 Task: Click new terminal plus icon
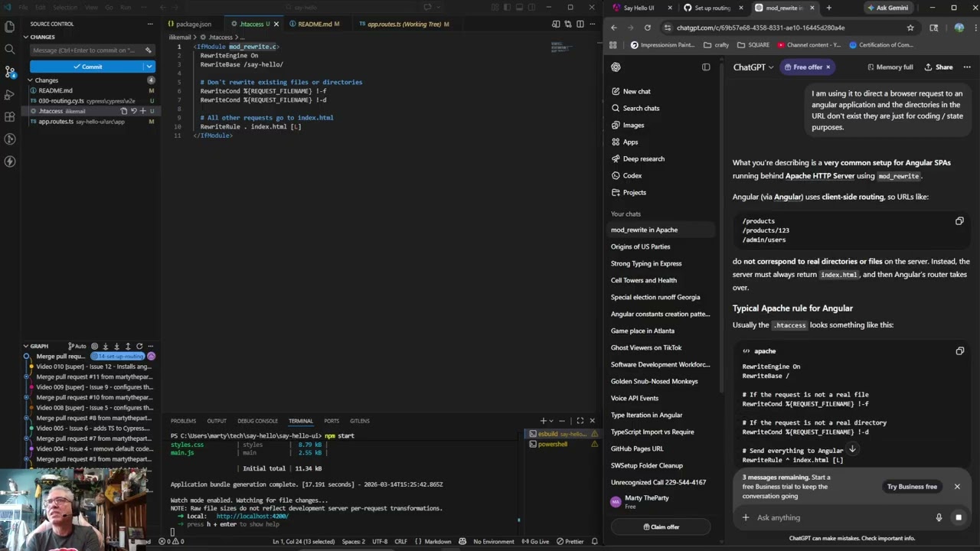(x=544, y=420)
